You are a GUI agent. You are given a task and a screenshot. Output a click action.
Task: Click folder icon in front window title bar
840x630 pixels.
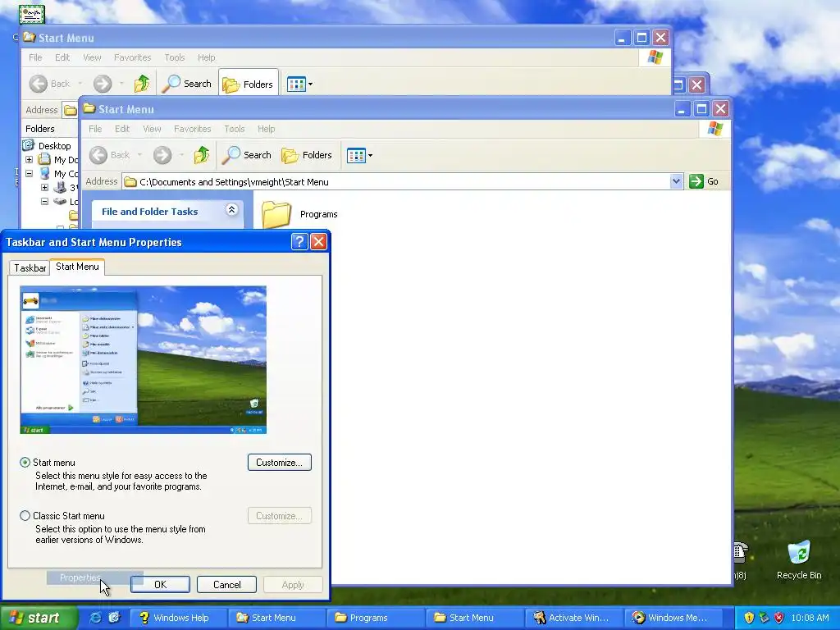tap(89, 109)
